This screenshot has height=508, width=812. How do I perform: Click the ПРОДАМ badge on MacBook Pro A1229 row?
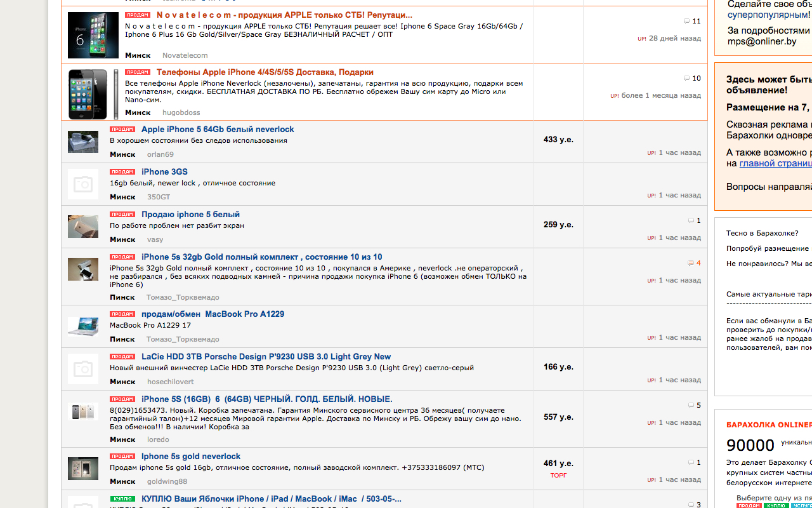[x=122, y=314]
